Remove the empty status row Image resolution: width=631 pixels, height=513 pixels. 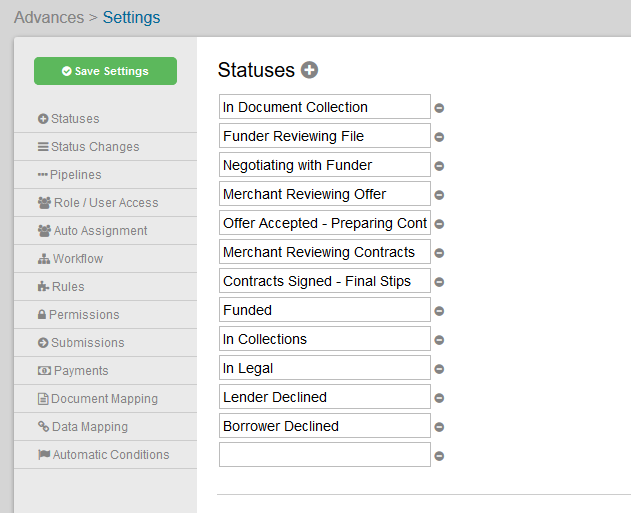439,455
